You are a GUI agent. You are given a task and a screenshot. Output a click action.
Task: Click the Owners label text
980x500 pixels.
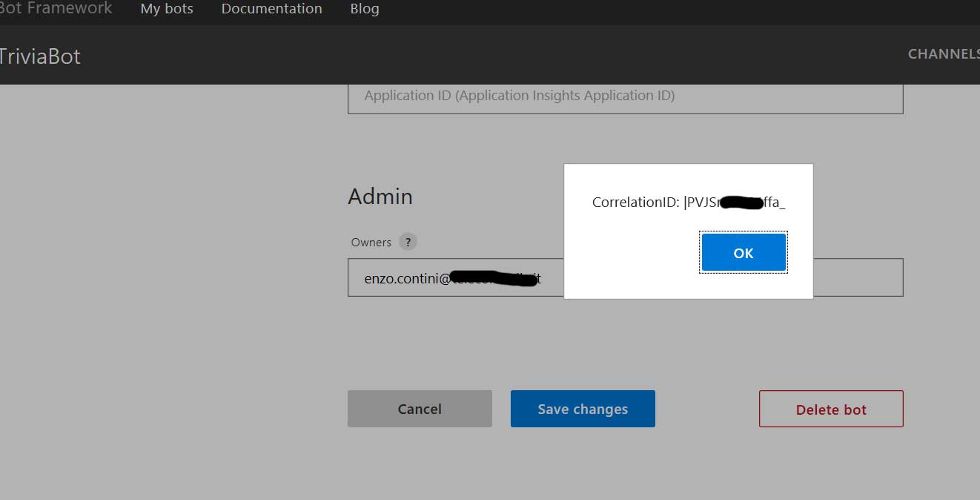(371, 243)
